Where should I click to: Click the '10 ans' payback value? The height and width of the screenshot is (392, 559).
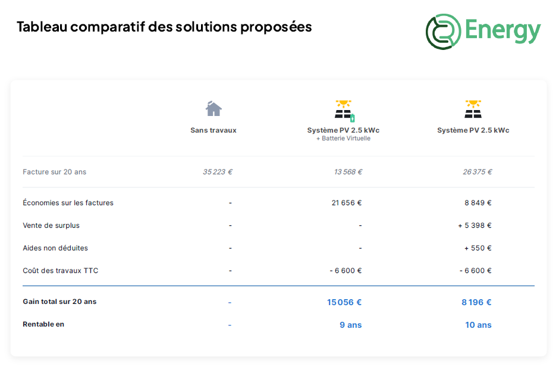(479, 325)
